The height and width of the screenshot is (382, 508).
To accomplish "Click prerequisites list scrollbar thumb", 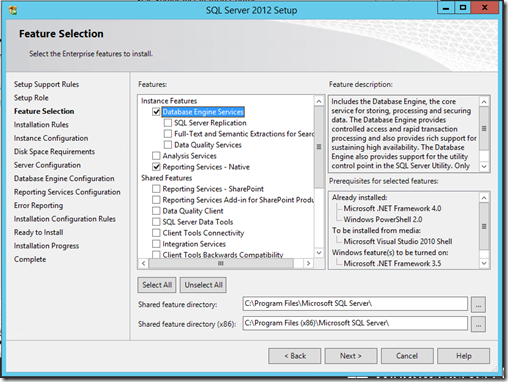I will pyautogui.click(x=484, y=226).
